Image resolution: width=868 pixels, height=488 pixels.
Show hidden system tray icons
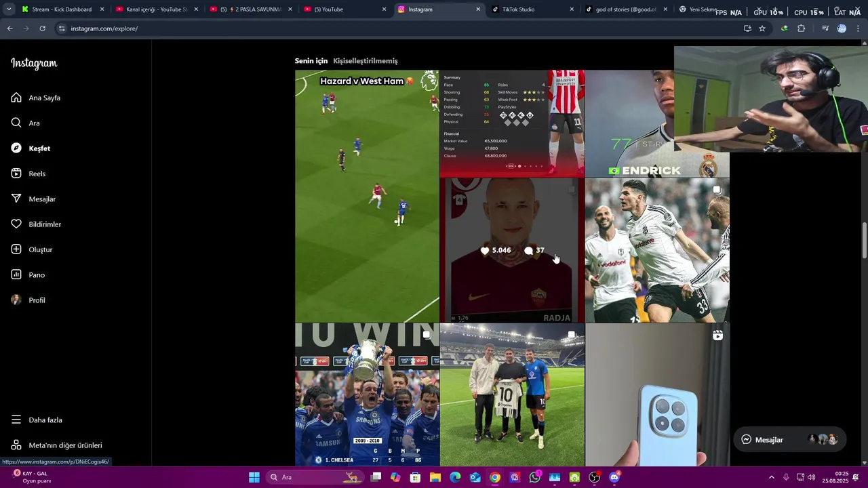[x=771, y=477]
